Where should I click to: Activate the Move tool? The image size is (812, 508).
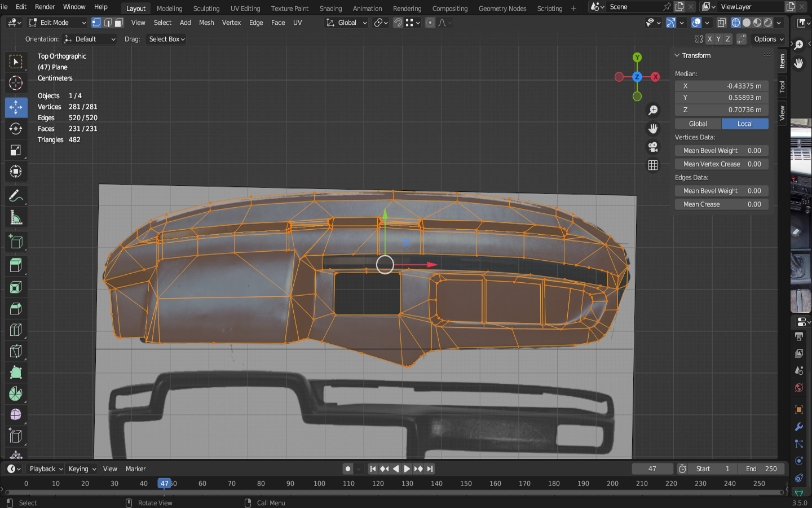(x=16, y=107)
